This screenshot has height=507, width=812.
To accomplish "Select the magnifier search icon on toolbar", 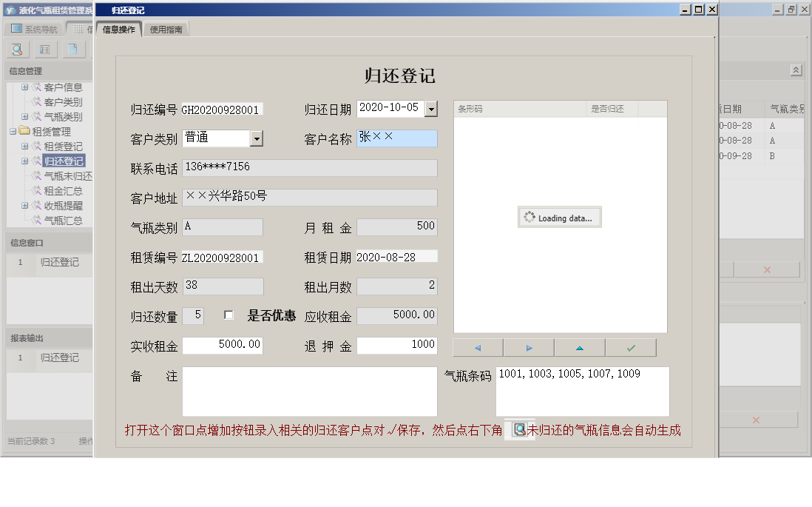I will click(x=16, y=49).
